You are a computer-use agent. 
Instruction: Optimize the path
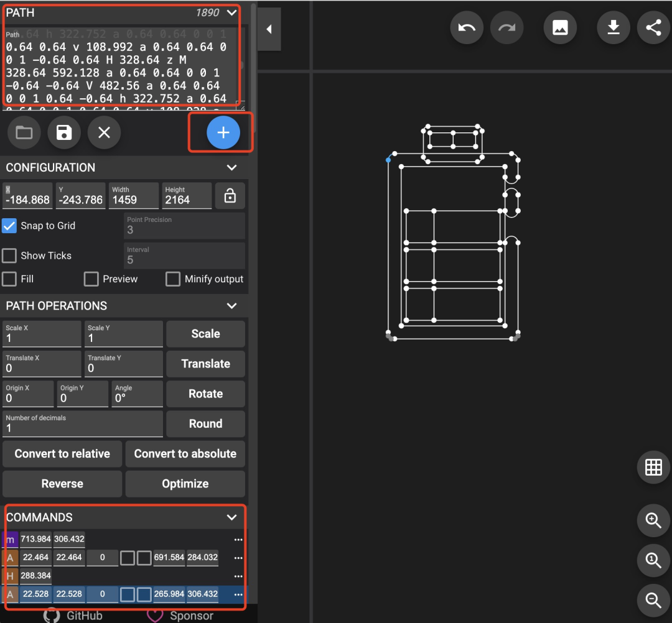pos(185,484)
